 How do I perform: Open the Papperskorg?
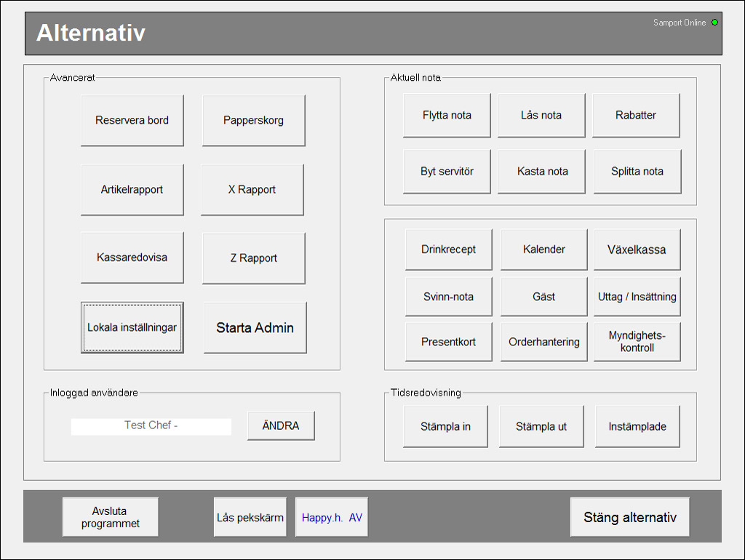[253, 121]
